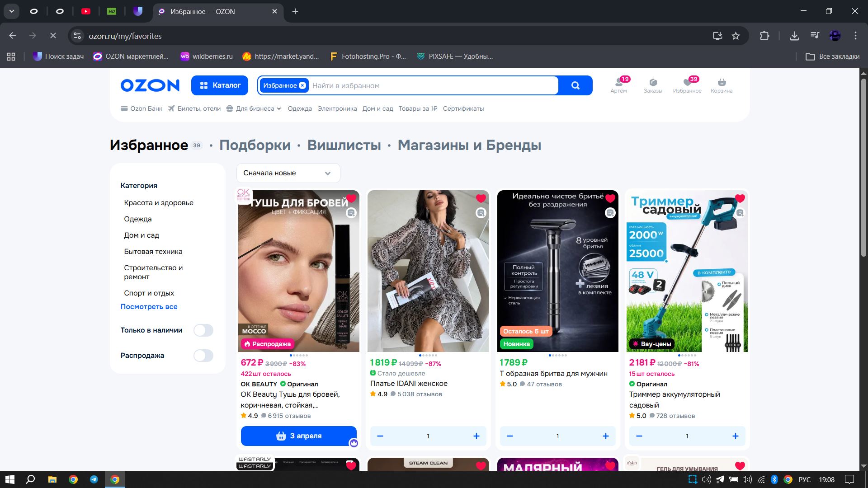Switch to the Вишлисты tab
Screen dimensions: 868x488
(344, 145)
